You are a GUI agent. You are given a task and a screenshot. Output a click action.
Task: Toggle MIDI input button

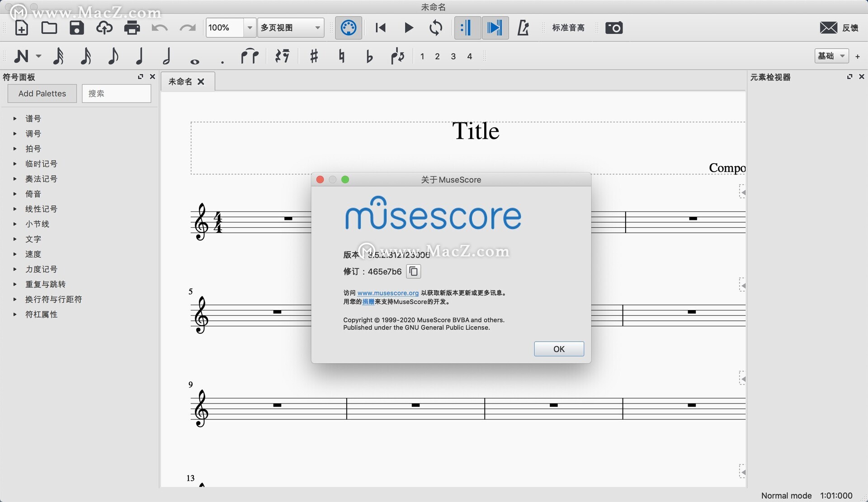pyautogui.click(x=348, y=28)
